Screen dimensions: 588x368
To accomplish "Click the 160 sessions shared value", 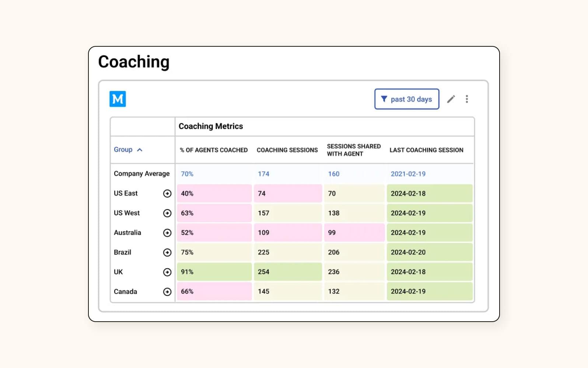I will pyautogui.click(x=333, y=174).
